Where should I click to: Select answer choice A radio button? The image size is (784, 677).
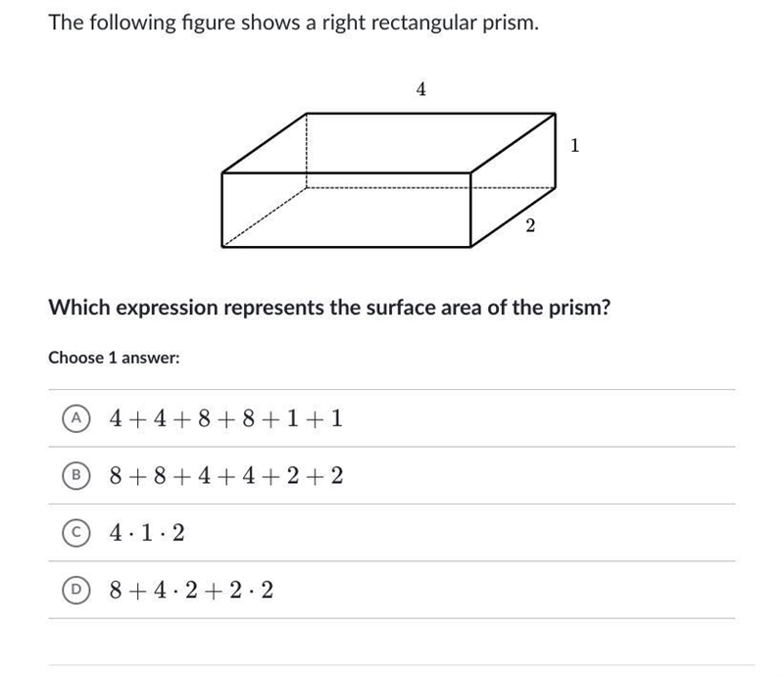coord(76,418)
